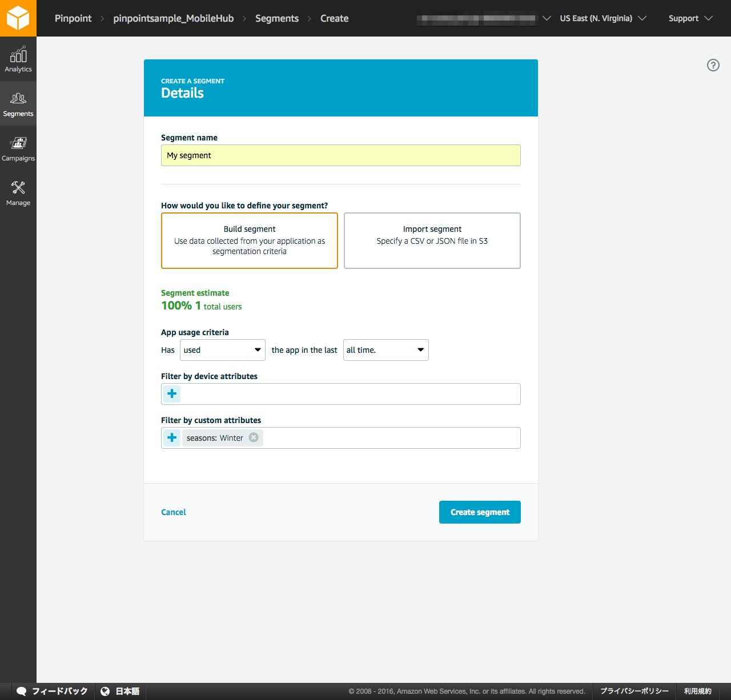Open the Analytics sidebar section
This screenshot has height=700, width=731.
click(18, 59)
